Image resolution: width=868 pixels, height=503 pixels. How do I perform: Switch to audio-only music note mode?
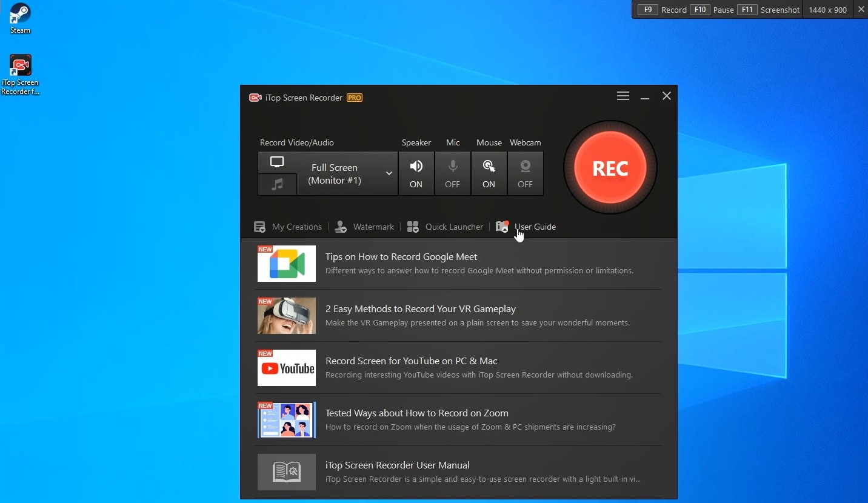tap(277, 185)
